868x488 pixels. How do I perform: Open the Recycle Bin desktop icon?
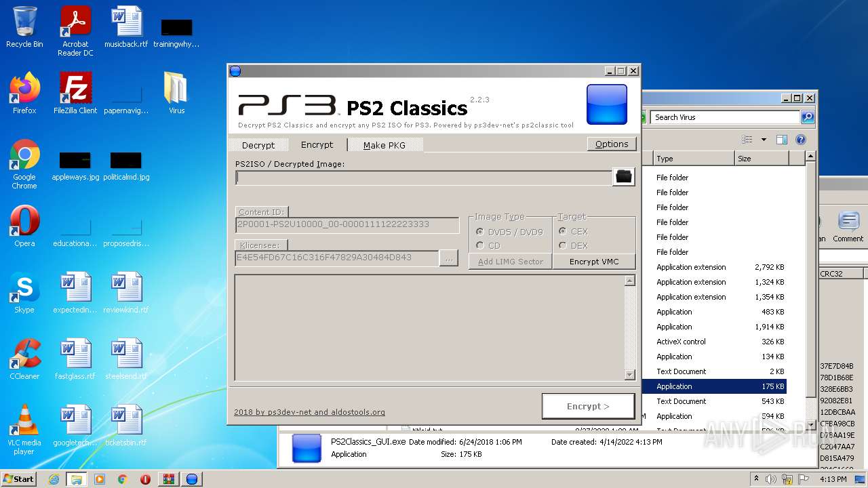(24, 28)
